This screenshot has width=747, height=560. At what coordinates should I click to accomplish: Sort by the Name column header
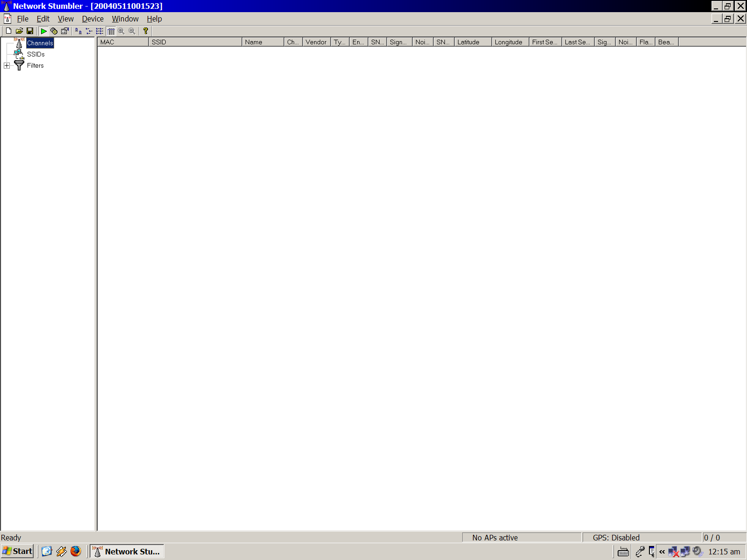coord(263,42)
